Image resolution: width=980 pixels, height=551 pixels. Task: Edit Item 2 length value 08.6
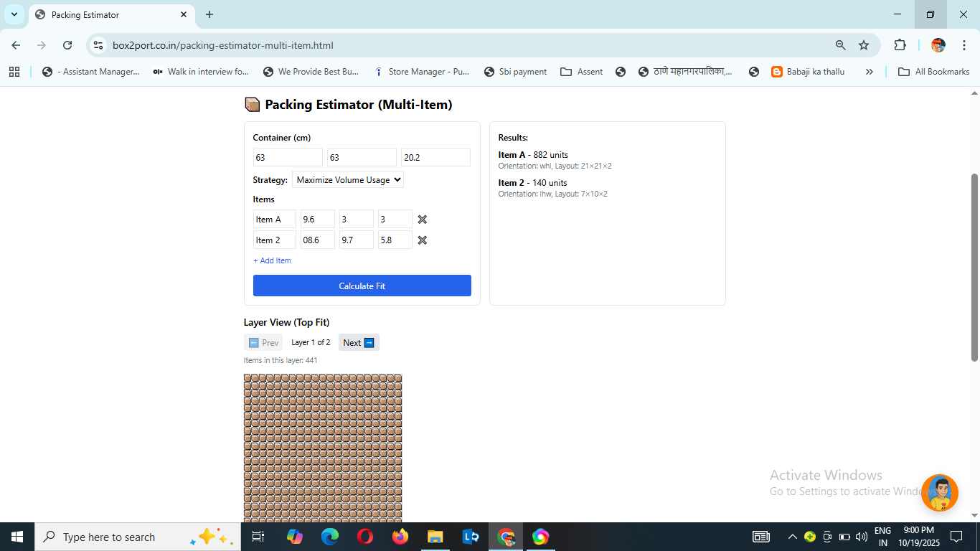pos(318,240)
